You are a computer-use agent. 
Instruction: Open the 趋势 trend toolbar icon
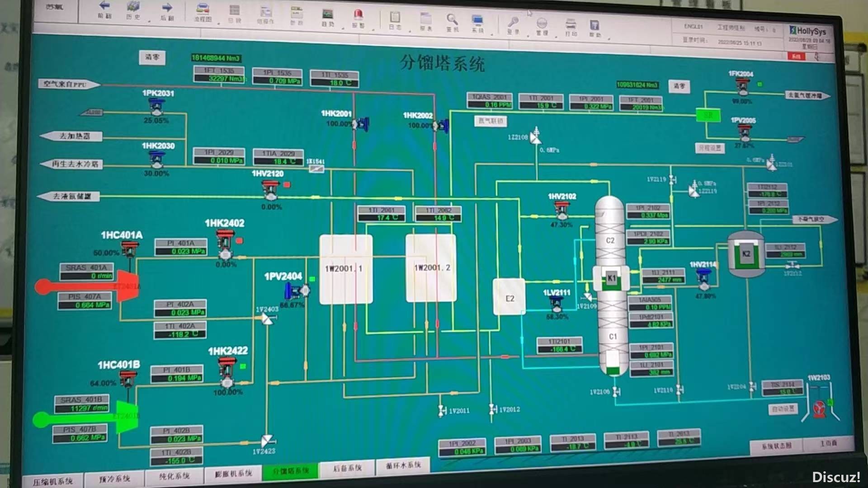pyautogui.click(x=327, y=14)
